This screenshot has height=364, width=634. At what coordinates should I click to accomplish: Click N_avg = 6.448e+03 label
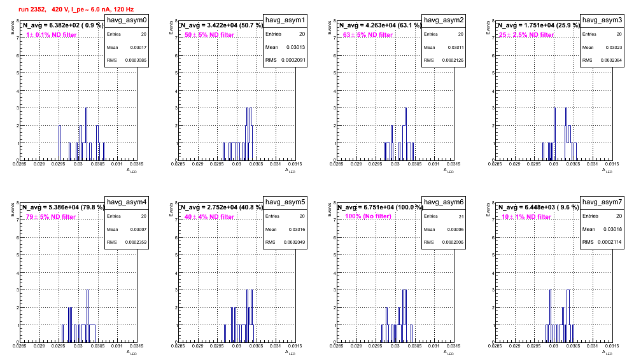(539, 207)
